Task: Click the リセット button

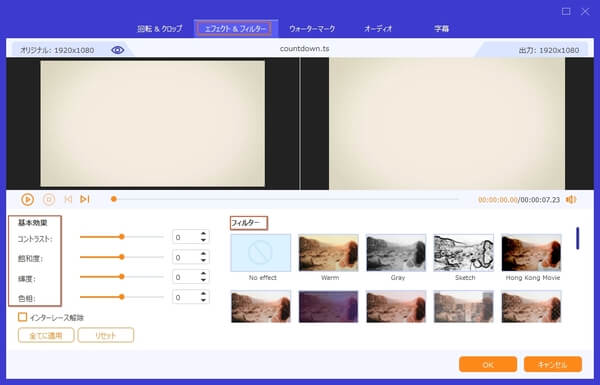Action: 106,335
